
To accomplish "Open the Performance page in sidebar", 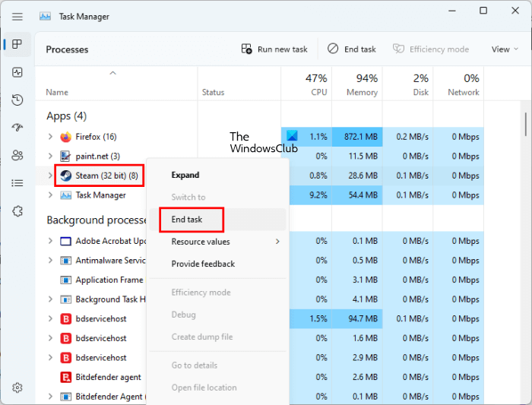I will pyautogui.click(x=17, y=72).
